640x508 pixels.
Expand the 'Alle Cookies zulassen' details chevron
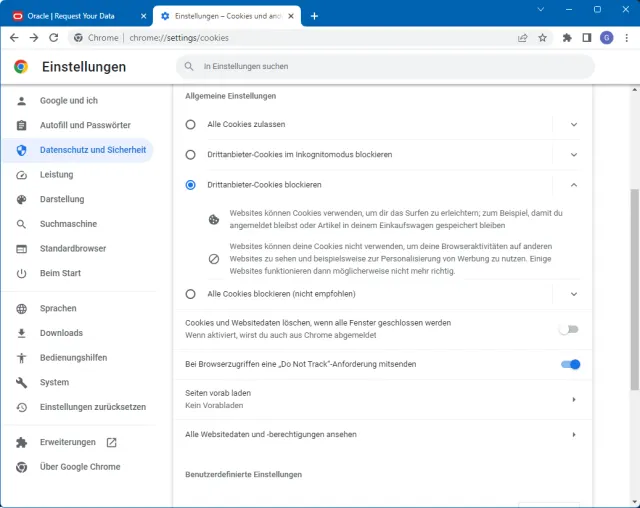point(574,124)
